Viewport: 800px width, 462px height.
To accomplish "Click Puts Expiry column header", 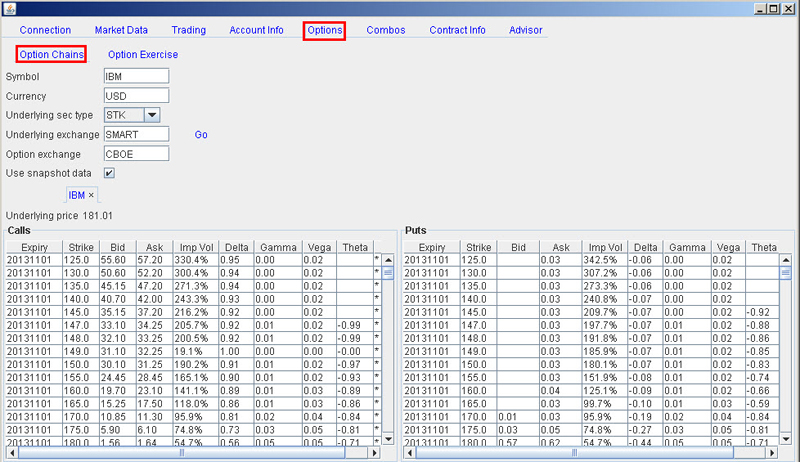I will click(x=432, y=247).
